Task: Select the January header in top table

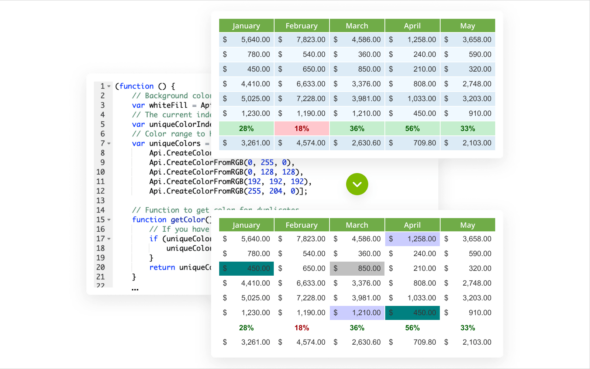Action: click(246, 26)
